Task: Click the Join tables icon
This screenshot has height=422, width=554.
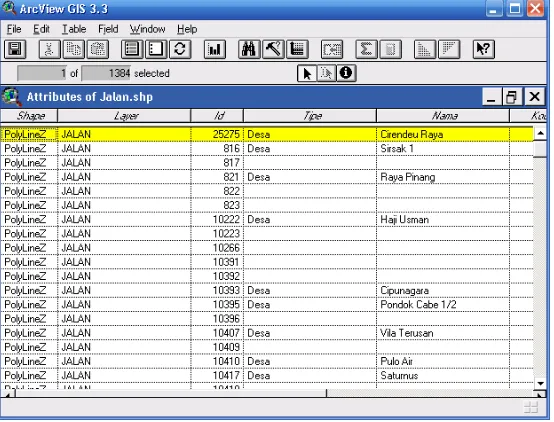Action: pyautogui.click(x=332, y=49)
